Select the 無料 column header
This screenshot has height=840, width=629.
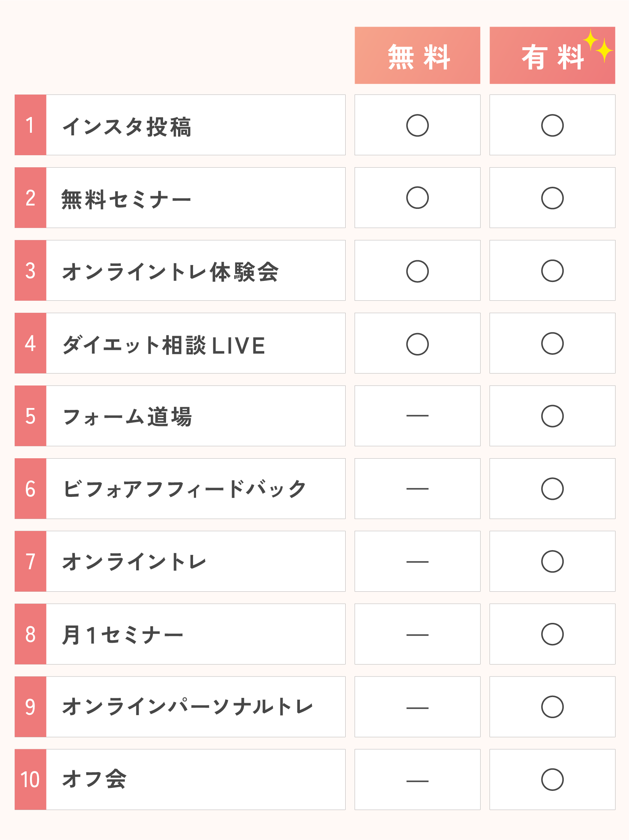point(417,55)
